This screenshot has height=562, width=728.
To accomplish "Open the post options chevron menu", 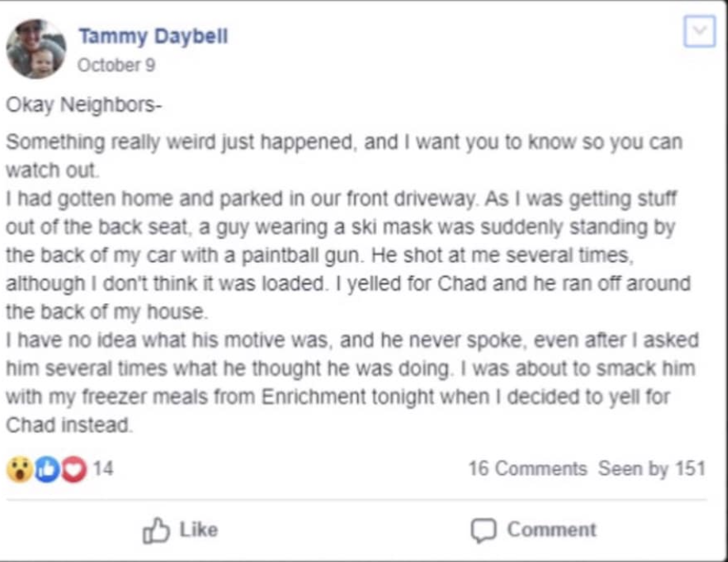I will coord(699,31).
